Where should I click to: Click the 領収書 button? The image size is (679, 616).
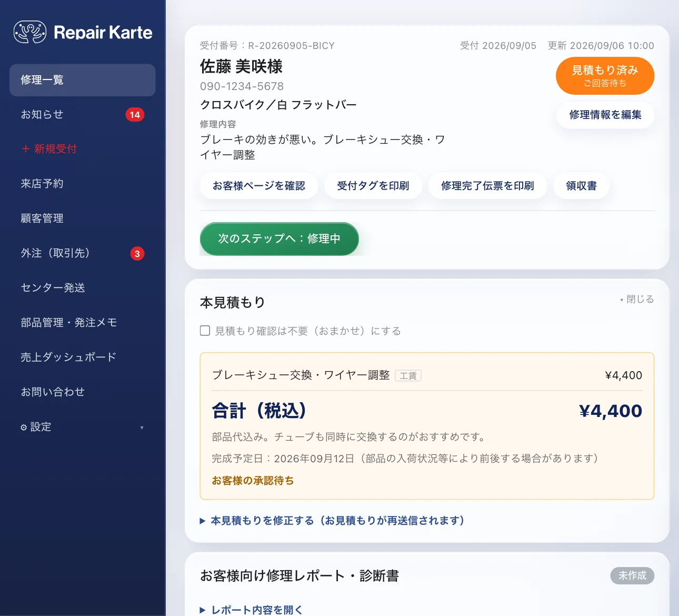coord(582,186)
